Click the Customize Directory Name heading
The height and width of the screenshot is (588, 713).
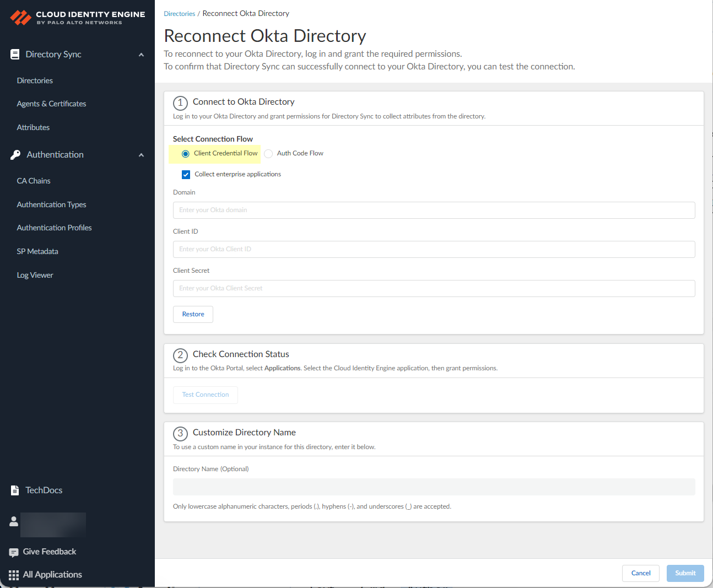pyautogui.click(x=244, y=433)
